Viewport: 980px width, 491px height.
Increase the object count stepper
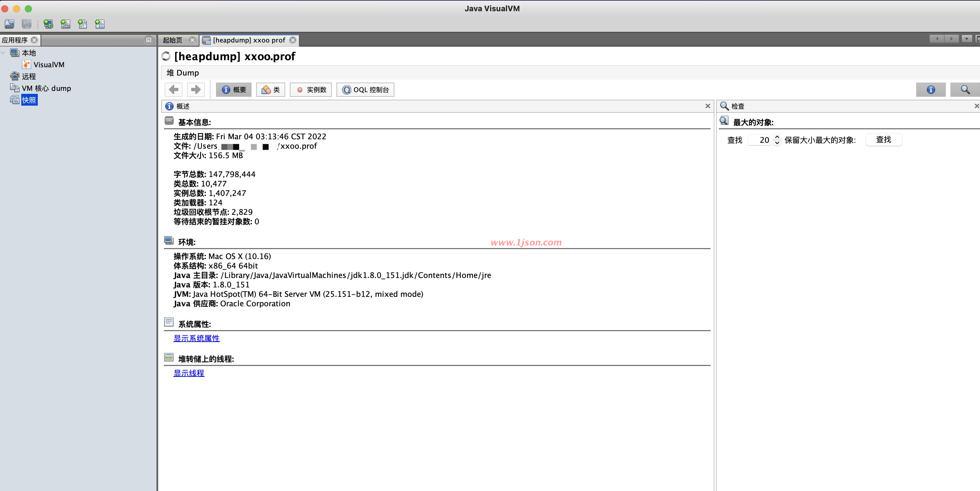coord(777,137)
